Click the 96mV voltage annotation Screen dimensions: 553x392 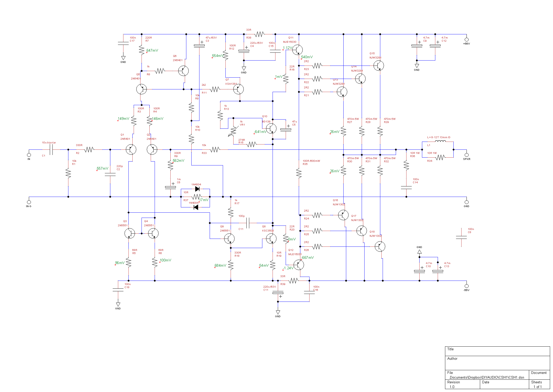pos(120,263)
